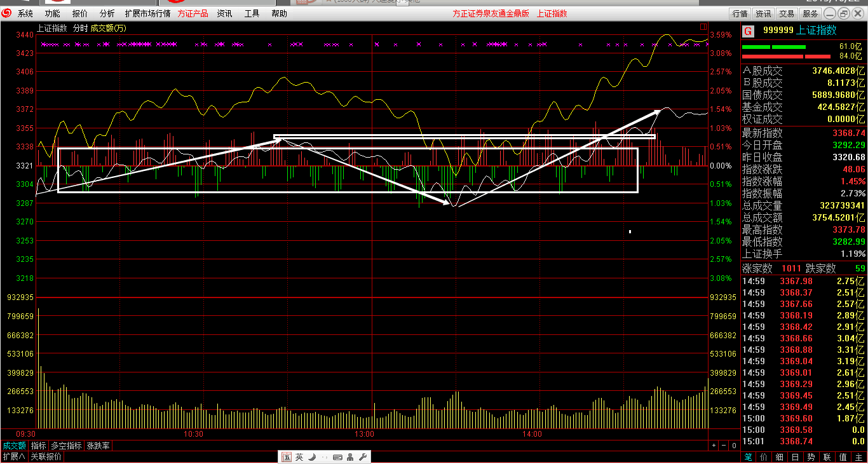This screenshot has height=464, width=868.
Task: Open the IME soft keyboard icon
Action: (337, 457)
